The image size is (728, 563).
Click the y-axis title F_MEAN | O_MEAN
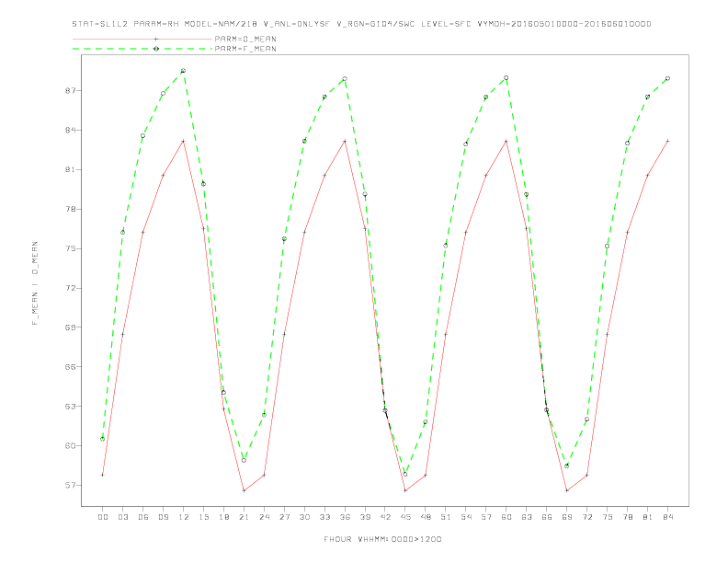pos(35,283)
